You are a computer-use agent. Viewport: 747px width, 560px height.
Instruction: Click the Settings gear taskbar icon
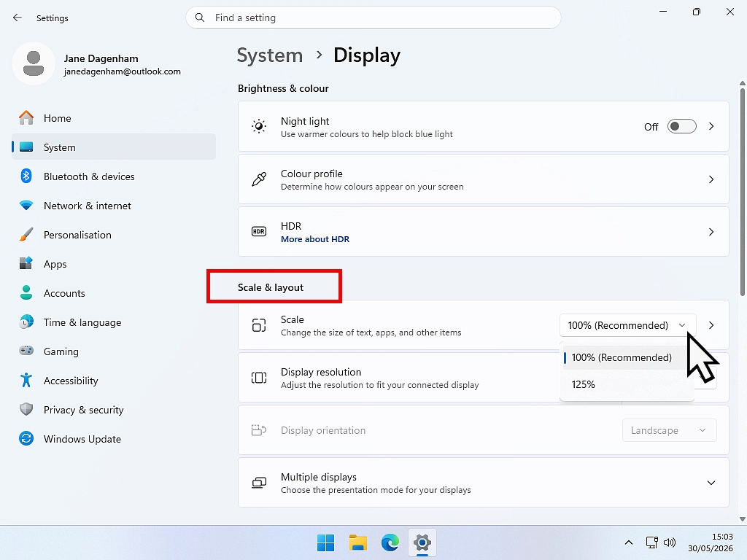point(422,542)
